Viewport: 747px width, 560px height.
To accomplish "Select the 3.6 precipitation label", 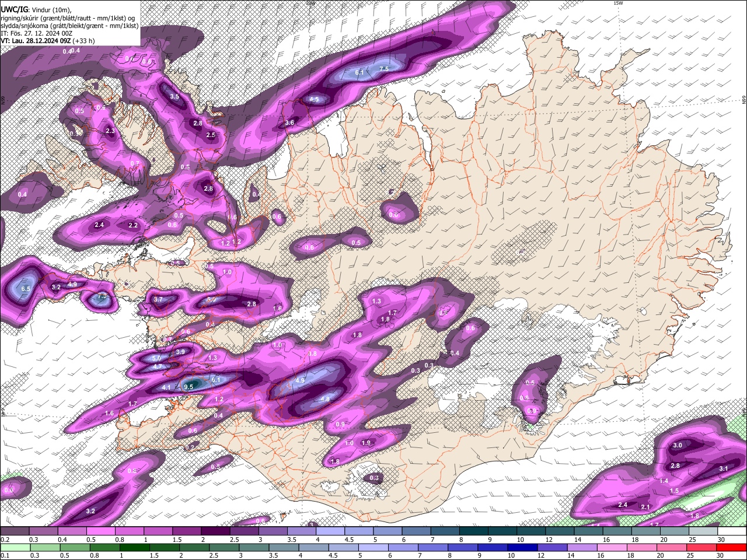I will pos(289,123).
